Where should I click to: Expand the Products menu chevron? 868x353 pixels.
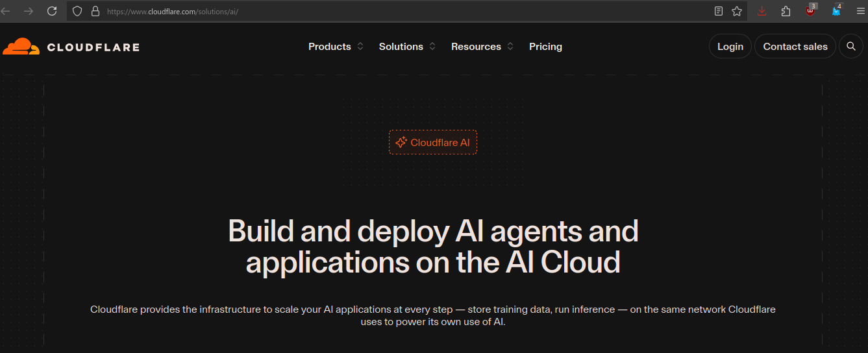pyautogui.click(x=360, y=46)
